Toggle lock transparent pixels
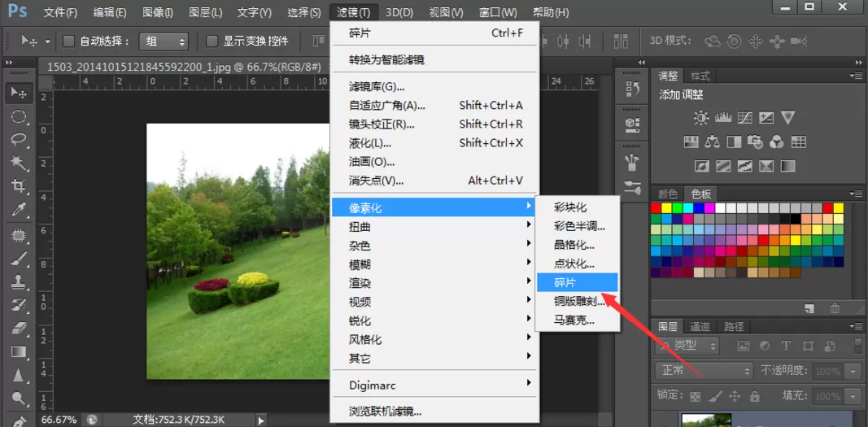This screenshot has height=427, width=868. [x=696, y=397]
